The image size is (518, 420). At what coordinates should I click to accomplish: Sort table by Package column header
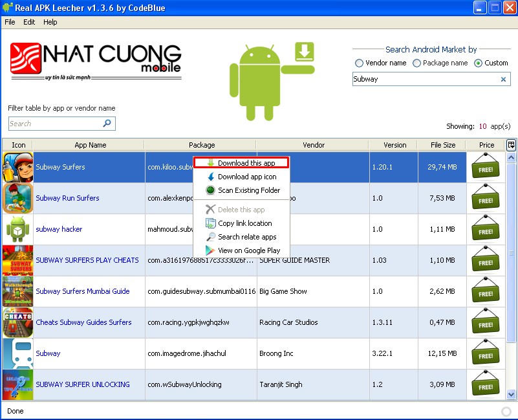202,145
